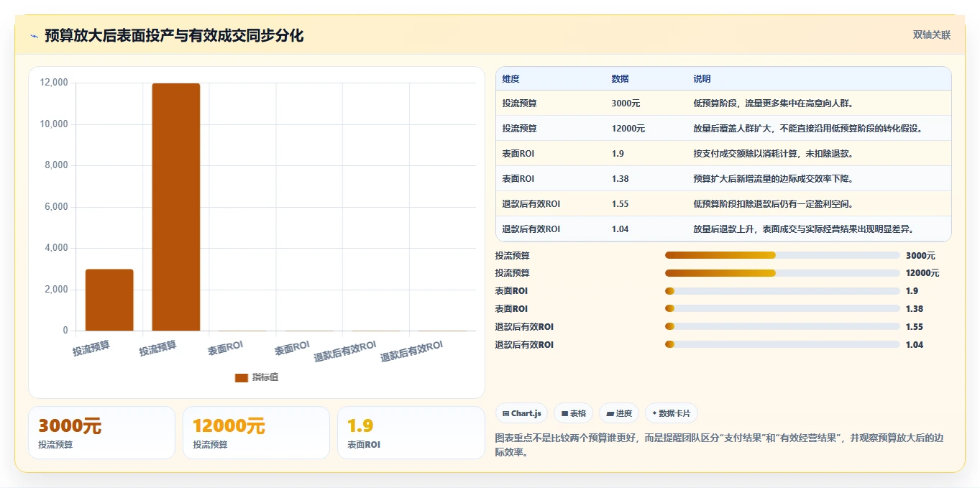Click the 数据 column header

[620, 78]
